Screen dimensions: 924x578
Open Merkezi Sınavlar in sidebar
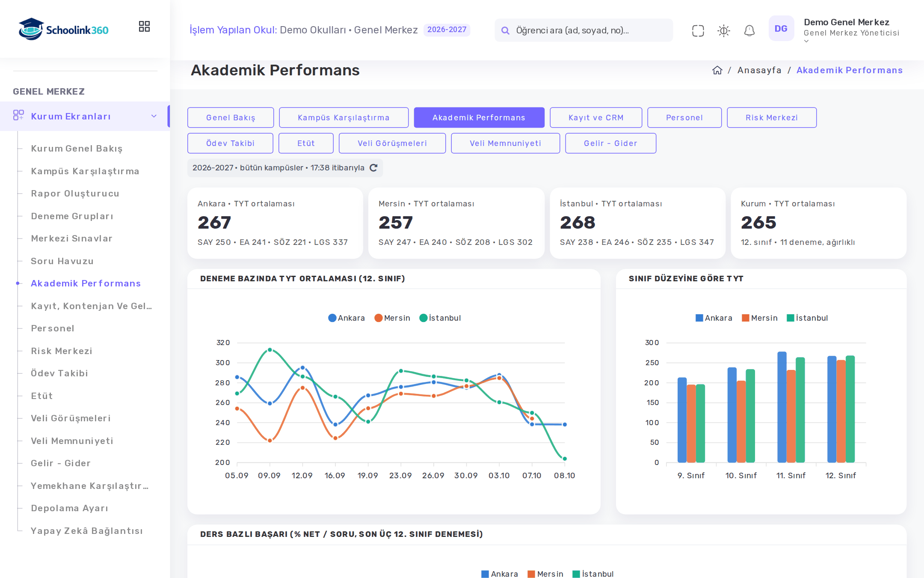[x=71, y=238]
